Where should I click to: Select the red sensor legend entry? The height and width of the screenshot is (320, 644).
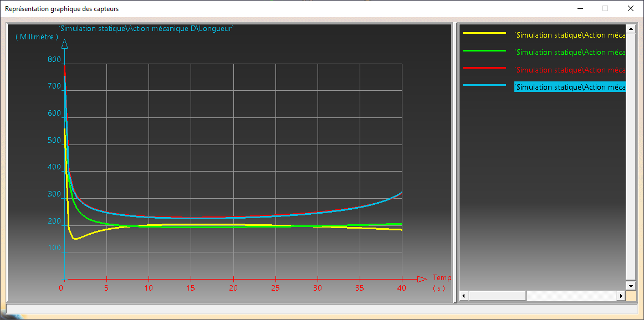570,70
